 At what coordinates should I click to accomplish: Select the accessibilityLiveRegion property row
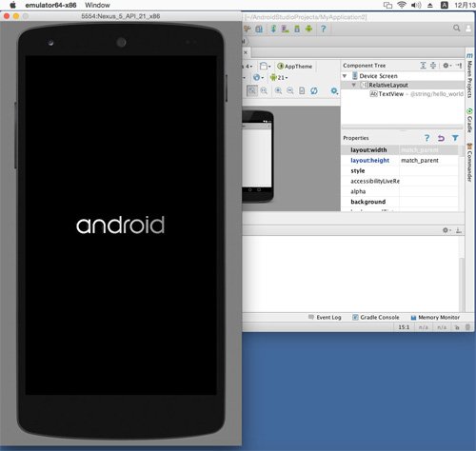pos(400,182)
